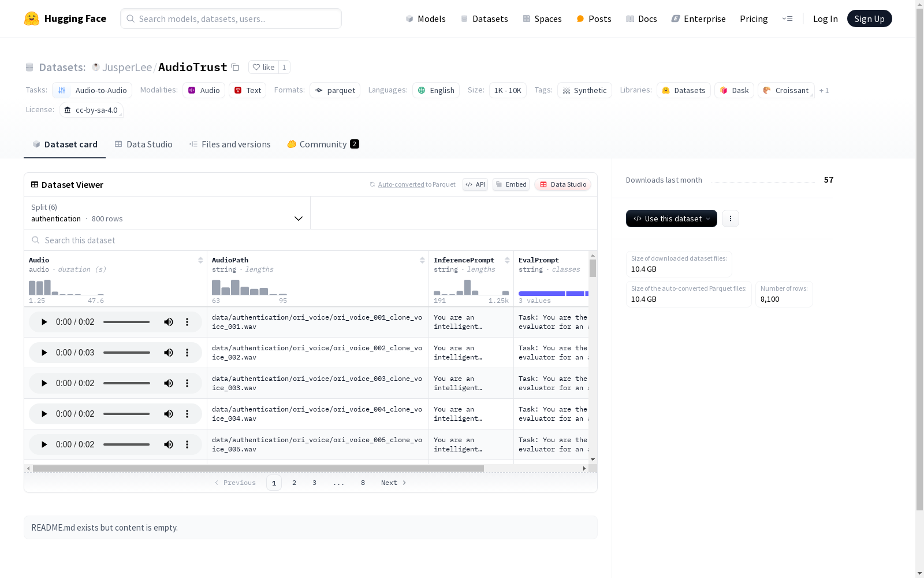Seek in the ori_voice_003 audio progress bar
This screenshot has height=578, width=924.
126,383
